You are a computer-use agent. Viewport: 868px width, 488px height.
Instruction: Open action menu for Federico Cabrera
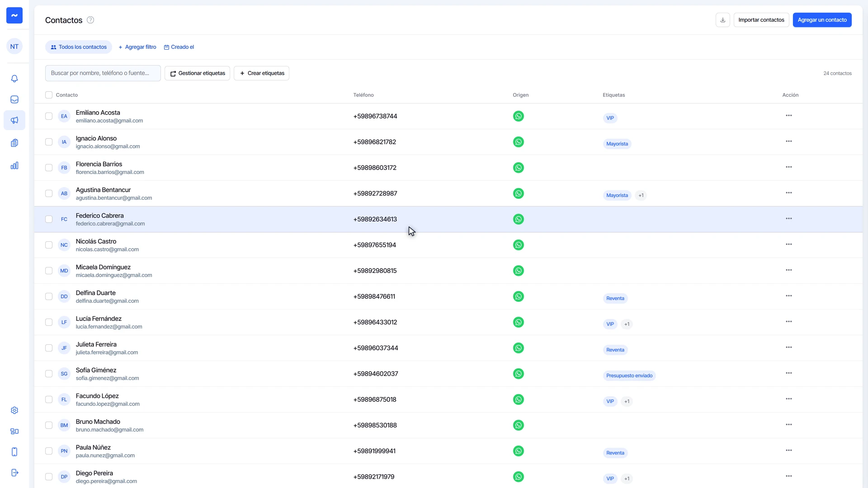[x=789, y=219]
